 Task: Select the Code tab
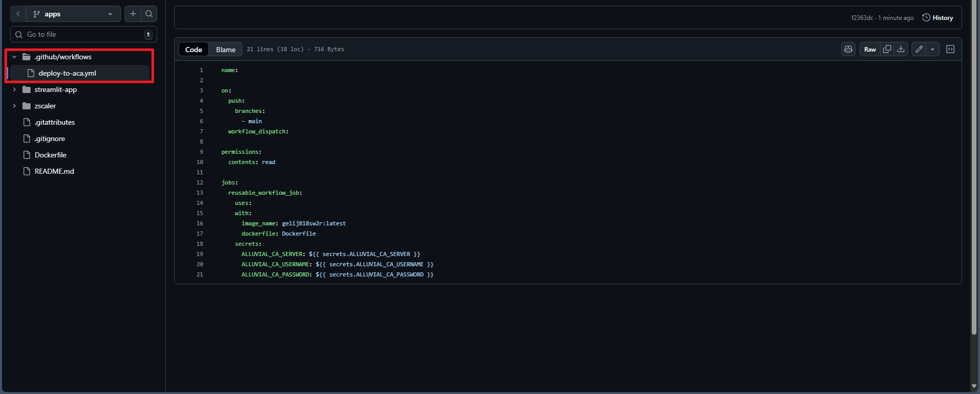(193, 49)
